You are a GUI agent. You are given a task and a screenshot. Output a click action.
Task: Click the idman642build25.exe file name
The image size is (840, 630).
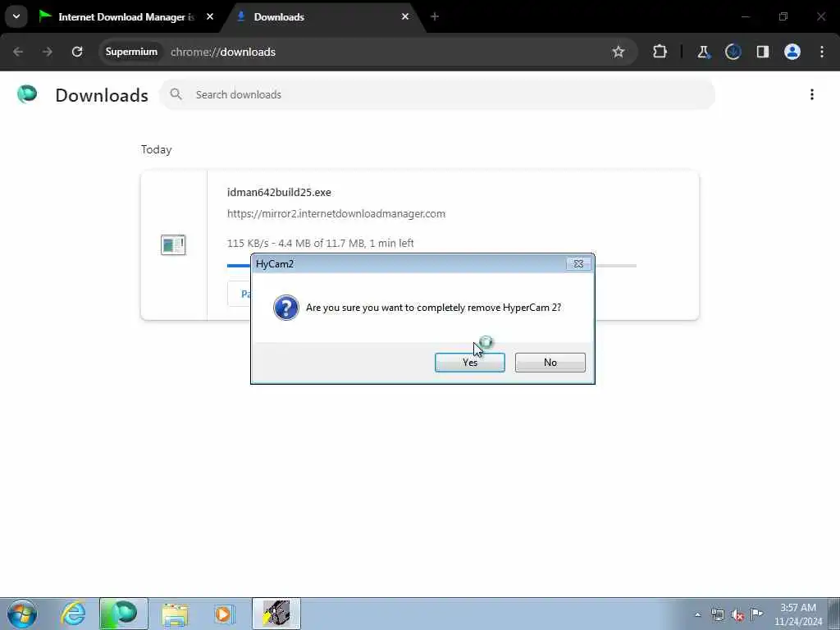click(279, 192)
